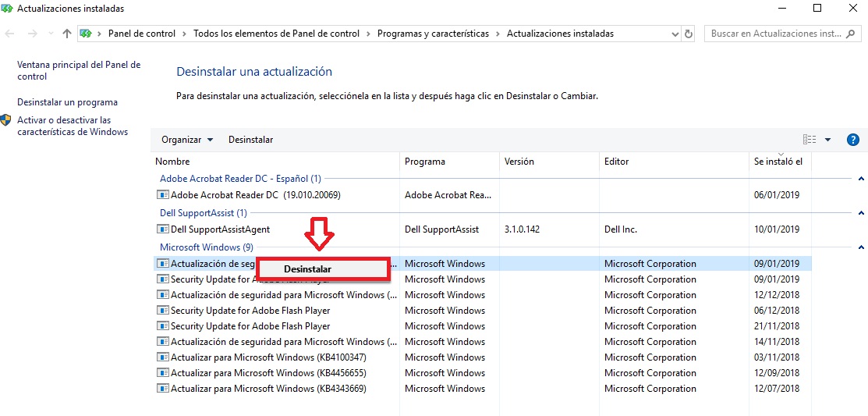The width and height of the screenshot is (868, 416).
Task: Change view with the view layout icon
Action: pos(810,140)
